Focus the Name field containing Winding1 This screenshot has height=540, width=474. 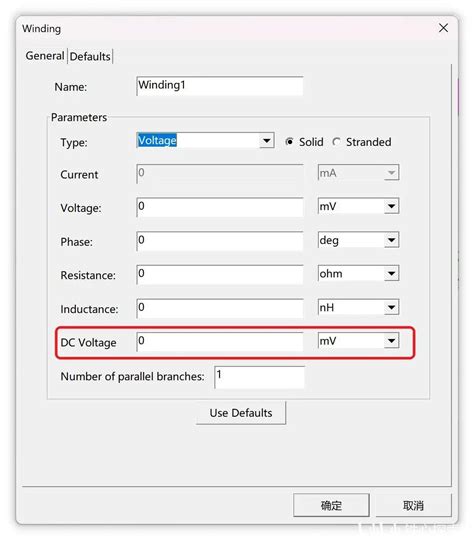click(220, 86)
